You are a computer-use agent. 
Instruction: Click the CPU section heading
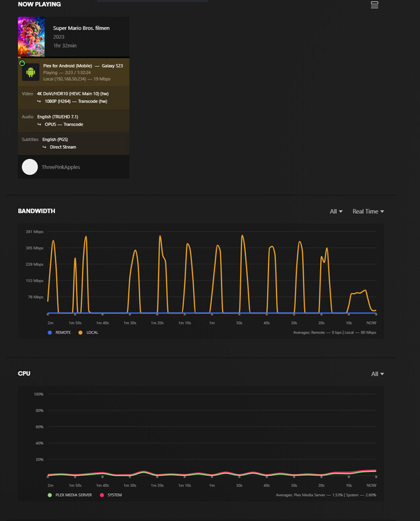(24, 373)
